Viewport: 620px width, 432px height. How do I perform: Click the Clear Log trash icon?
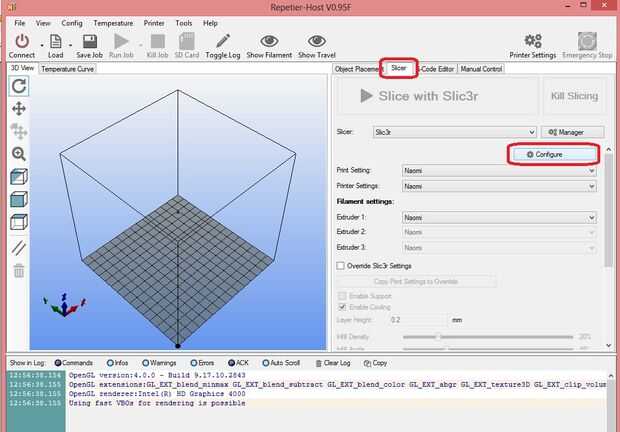pyautogui.click(x=318, y=363)
